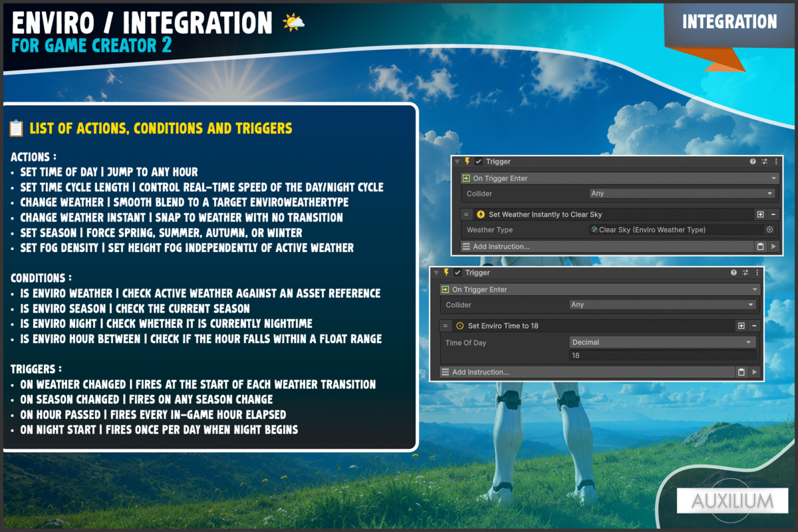Remove the Set Weather Instantly instruction with the minus
Viewport: 798px width, 532px height.
pos(773,215)
